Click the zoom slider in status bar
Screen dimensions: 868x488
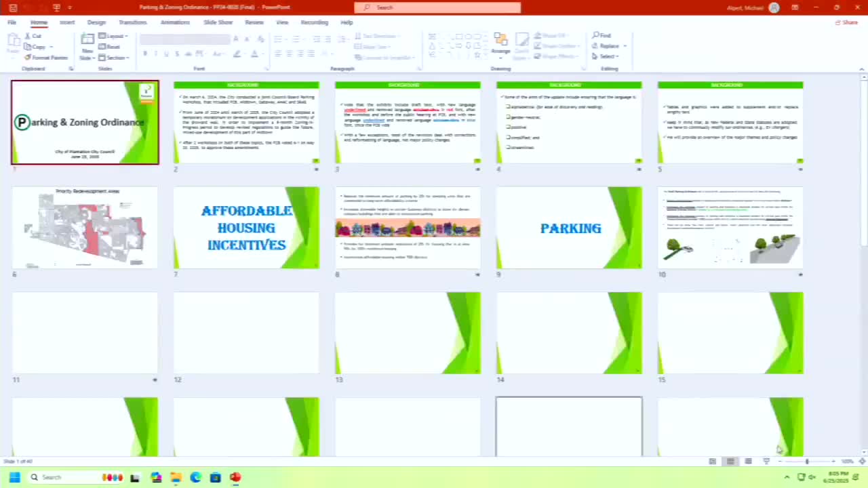click(807, 462)
